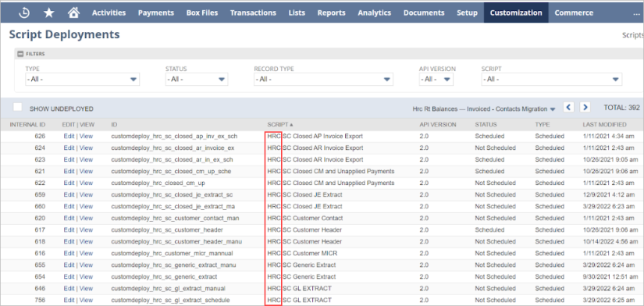Click Edit for internal ID 626
644x306 pixels.
click(x=69, y=136)
